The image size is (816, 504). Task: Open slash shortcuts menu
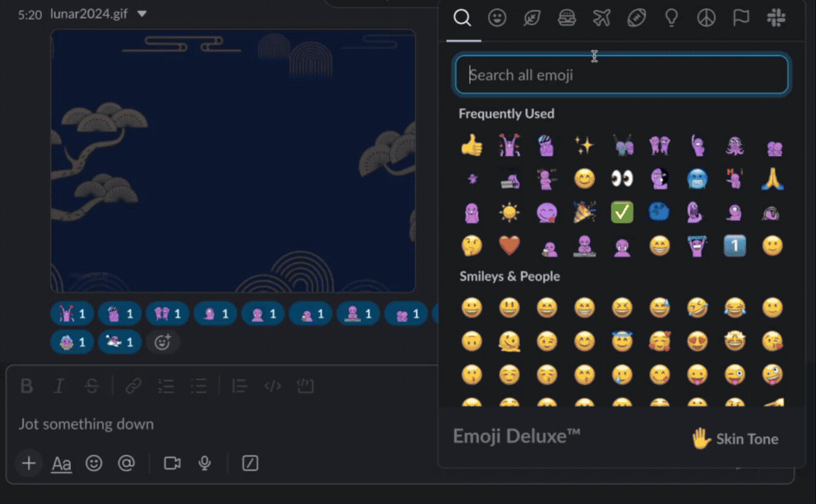pos(250,464)
